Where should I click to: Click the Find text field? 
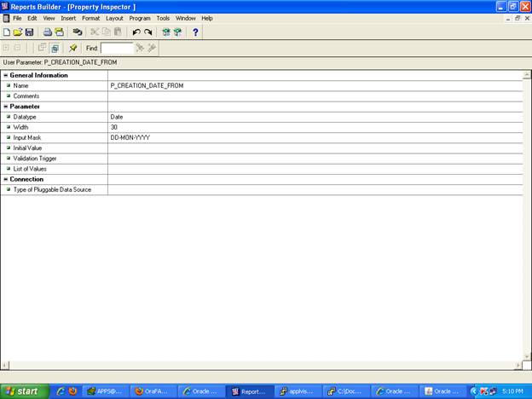coord(117,49)
